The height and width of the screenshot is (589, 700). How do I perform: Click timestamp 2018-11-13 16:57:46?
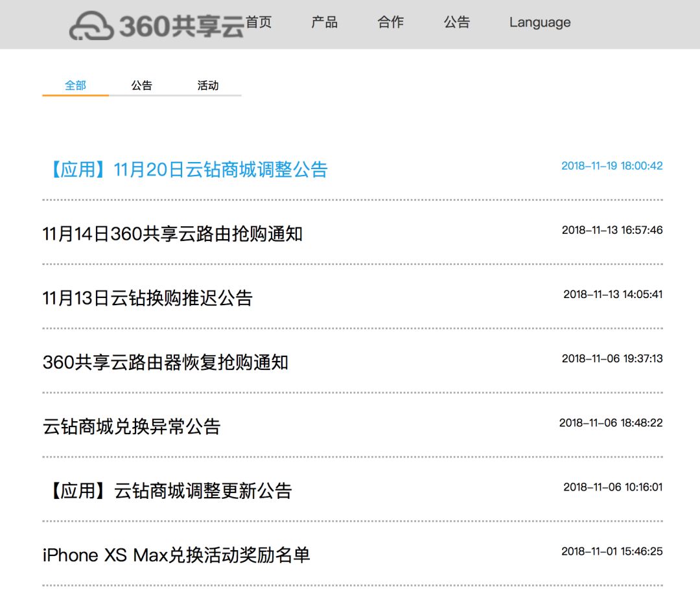click(x=612, y=230)
